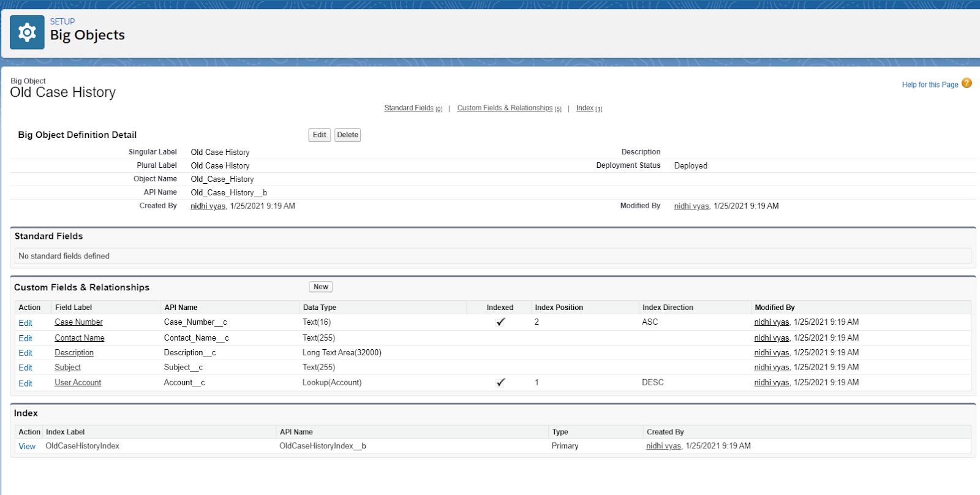Image resolution: width=980 pixels, height=495 pixels.
Task: Open the help question mark icon
Action: (x=967, y=83)
